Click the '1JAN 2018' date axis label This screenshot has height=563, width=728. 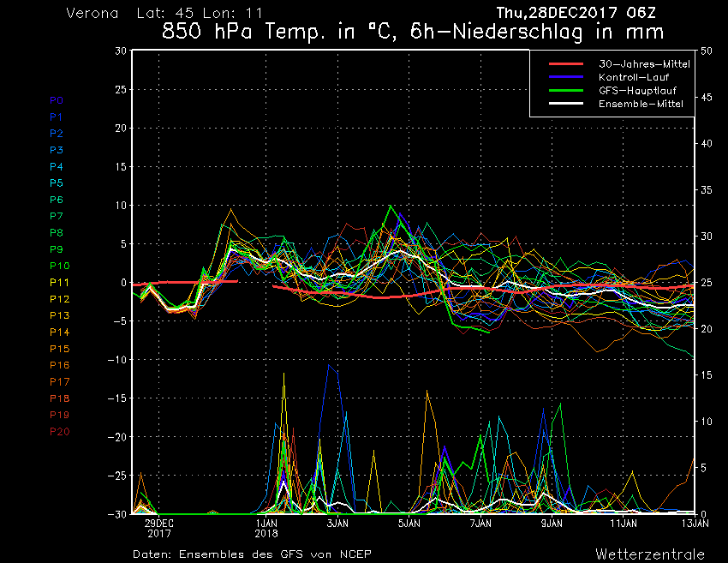[266, 529]
